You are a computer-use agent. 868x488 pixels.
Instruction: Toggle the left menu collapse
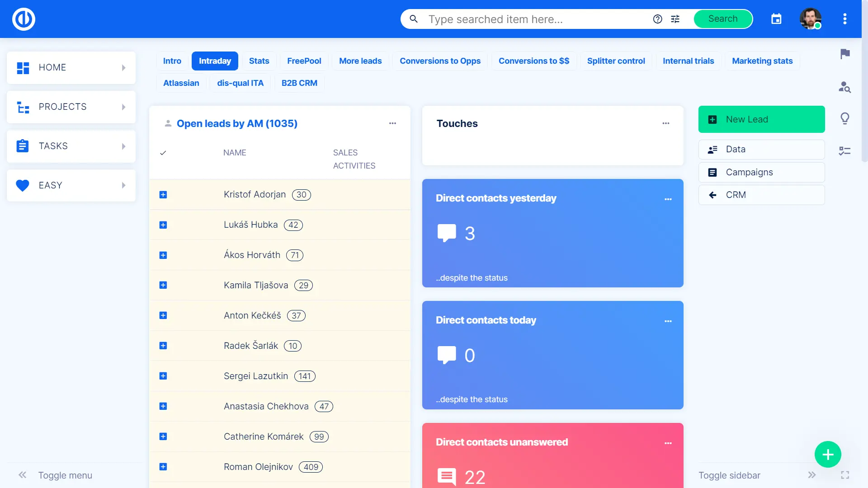point(23,475)
